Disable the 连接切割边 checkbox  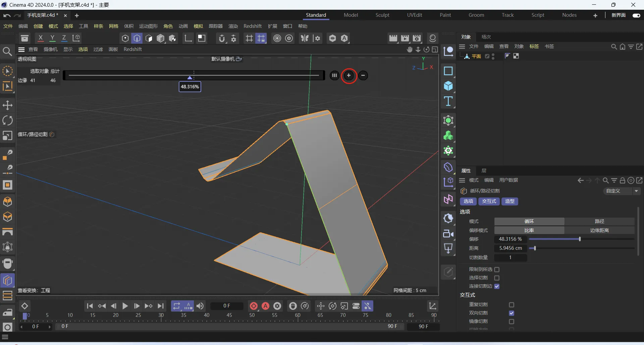tap(497, 286)
